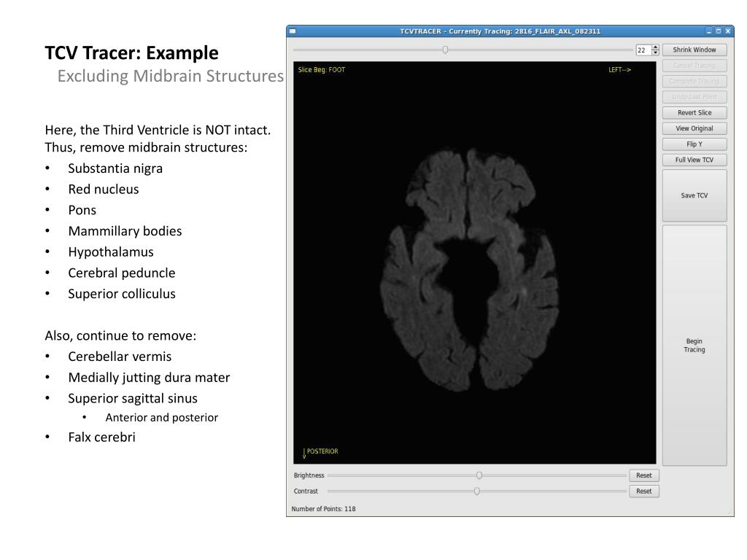Screen dimensions: 747x560
Task: Click the 'Pons' bullet
Action: (82, 211)
